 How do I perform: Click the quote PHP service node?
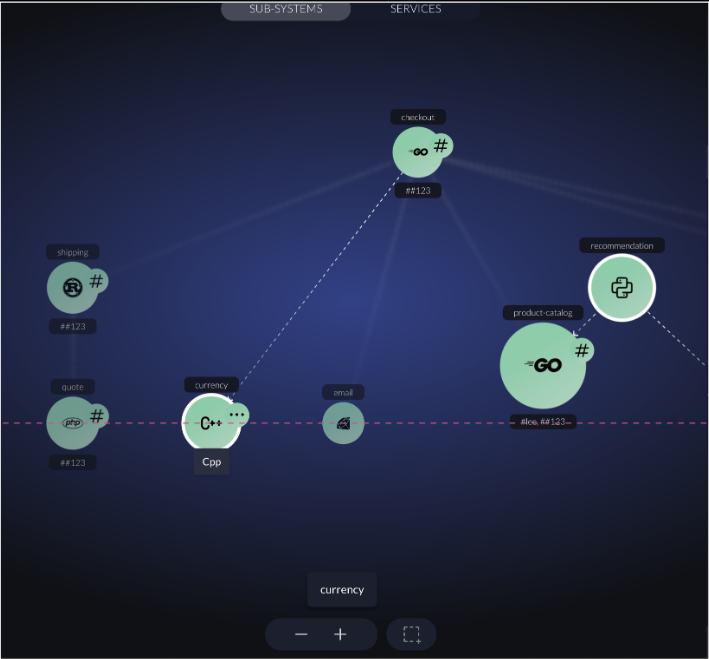(x=71, y=423)
